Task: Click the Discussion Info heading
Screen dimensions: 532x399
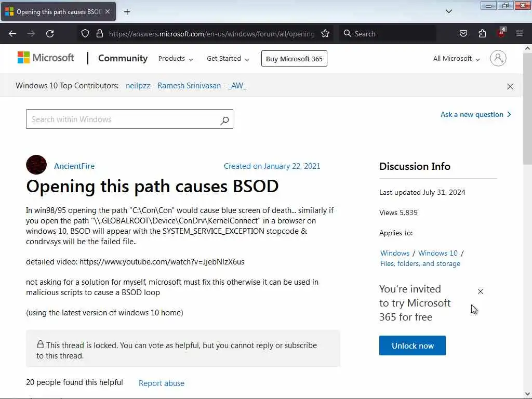Action: tap(415, 166)
